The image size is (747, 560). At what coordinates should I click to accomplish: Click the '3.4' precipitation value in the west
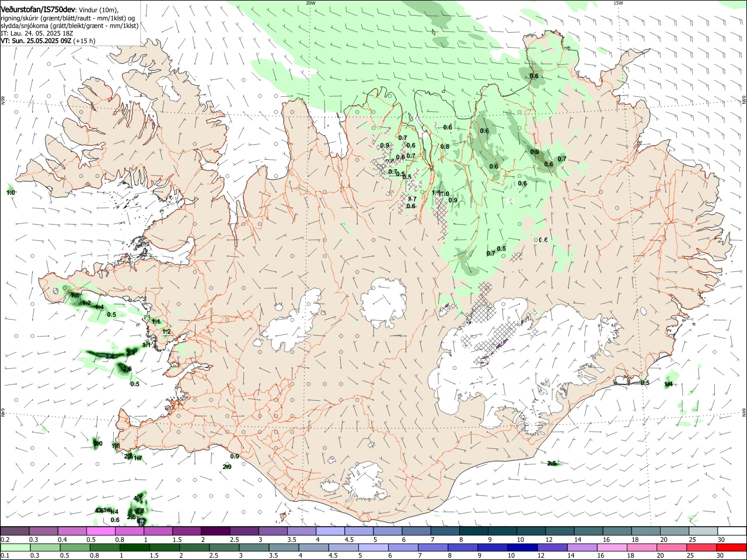point(110,356)
